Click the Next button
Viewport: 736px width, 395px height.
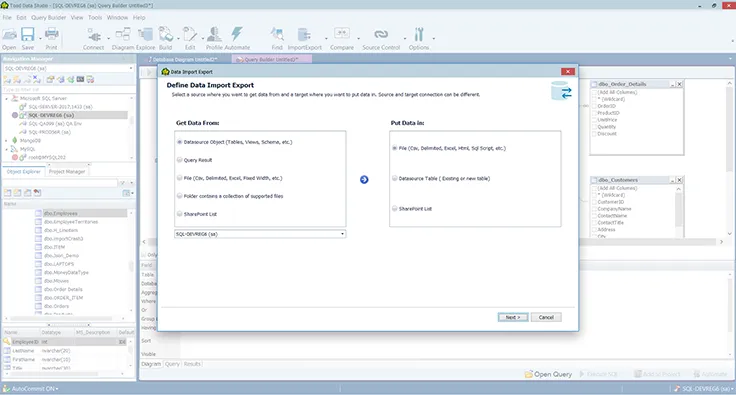513,318
